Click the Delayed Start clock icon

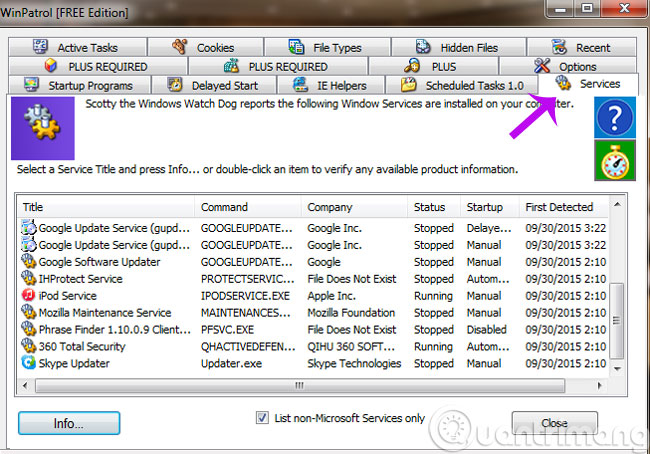pyautogui.click(x=175, y=85)
